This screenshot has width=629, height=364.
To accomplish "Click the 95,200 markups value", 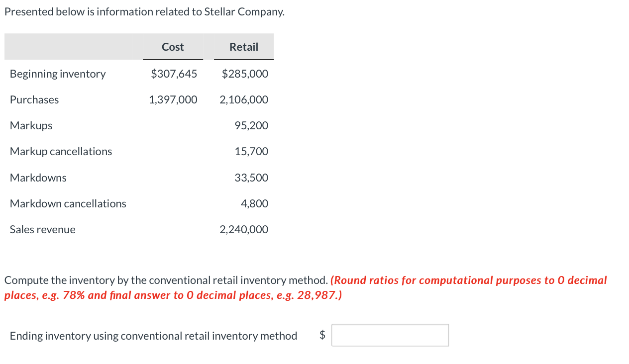I will click(x=251, y=125).
